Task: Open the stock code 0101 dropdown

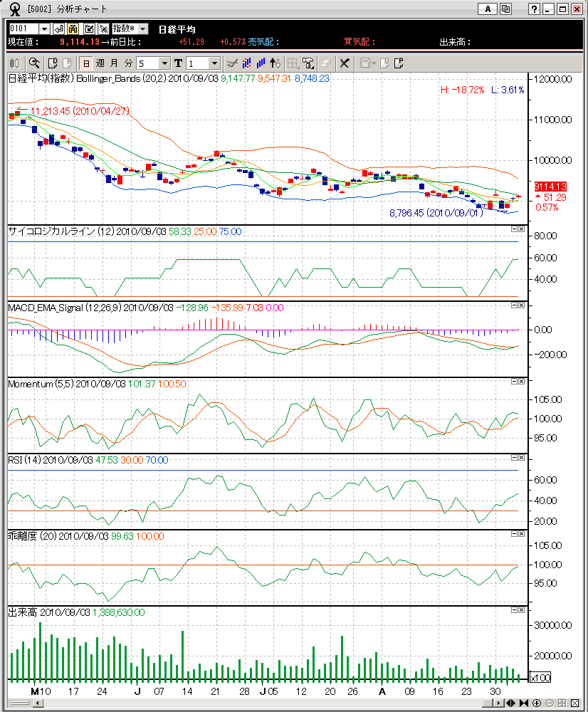Action: (x=44, y=29)
